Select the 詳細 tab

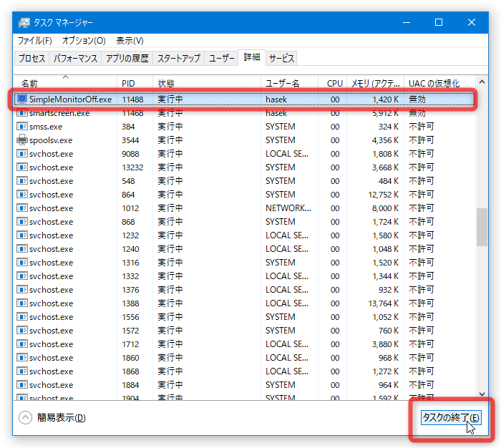pyautogui.click(x=252, y=57)
